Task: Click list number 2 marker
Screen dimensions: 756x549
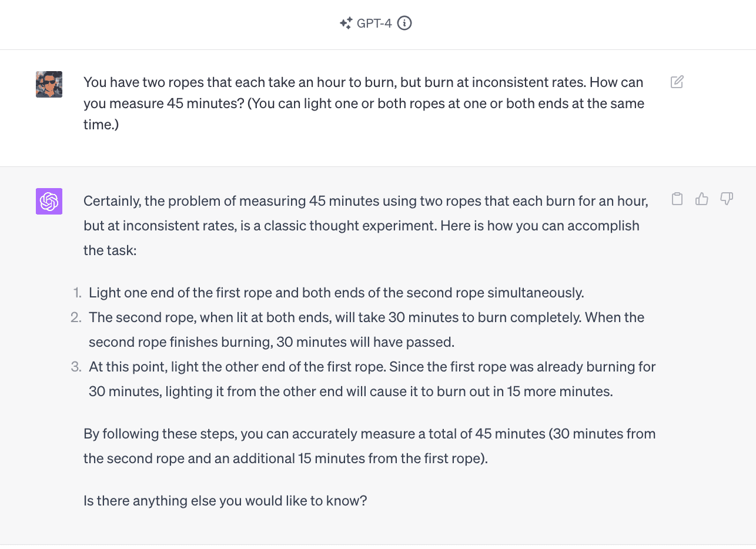Action: [x=76, y=317]
